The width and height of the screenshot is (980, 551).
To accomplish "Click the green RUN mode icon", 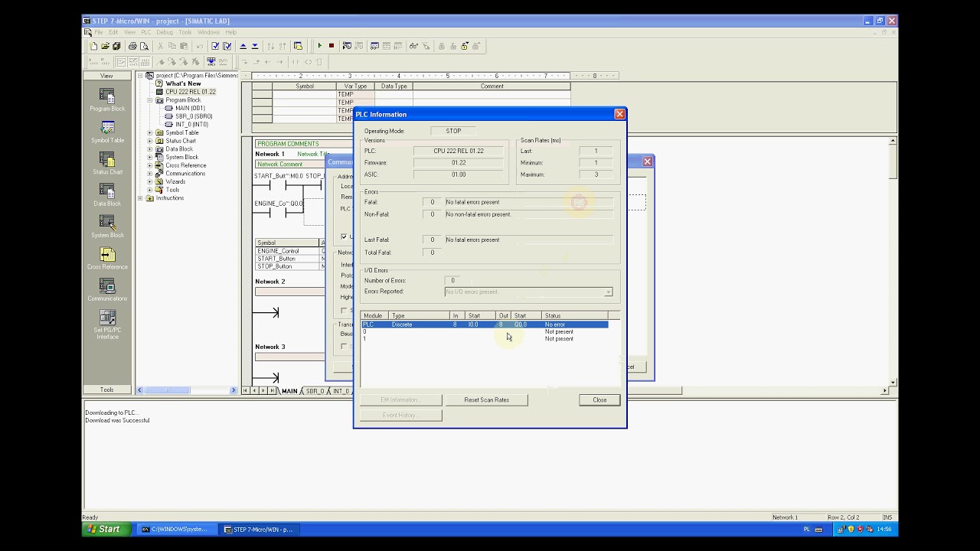I will 319,46.
